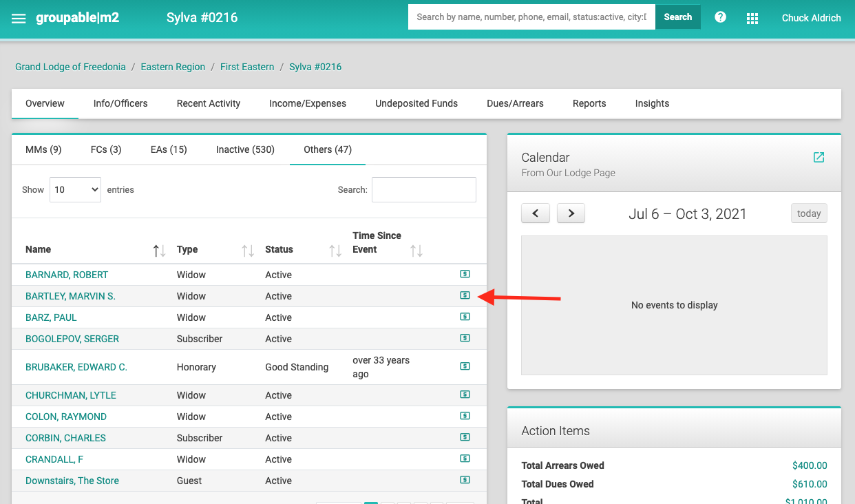
Task: Select the Inactive (530) members tab
Action: tap(245, 149)
